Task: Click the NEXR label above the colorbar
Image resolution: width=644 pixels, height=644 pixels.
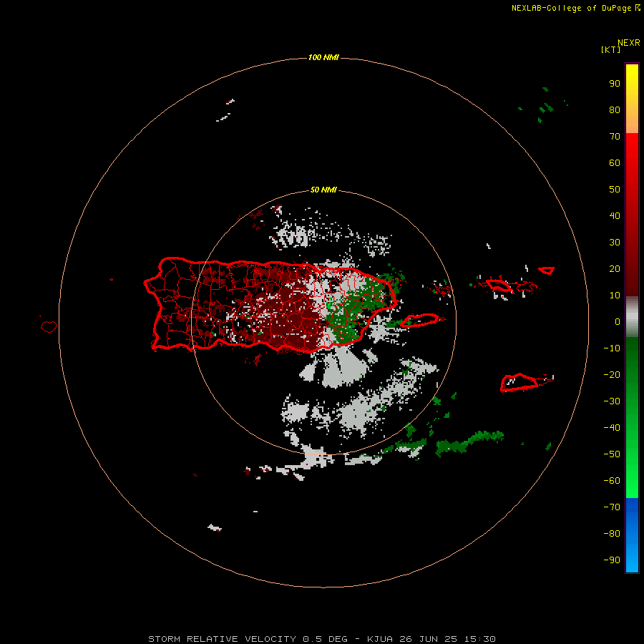Action: click(x=629, y=43)
